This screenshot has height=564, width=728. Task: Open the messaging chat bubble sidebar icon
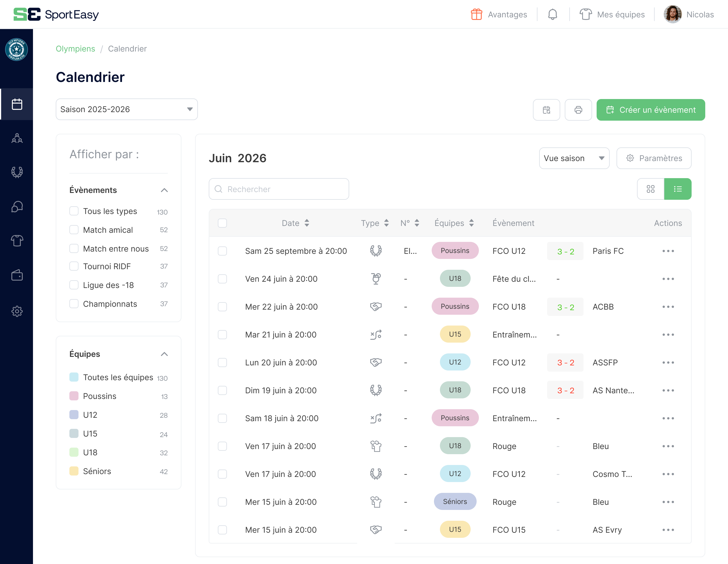coord(17,207)
